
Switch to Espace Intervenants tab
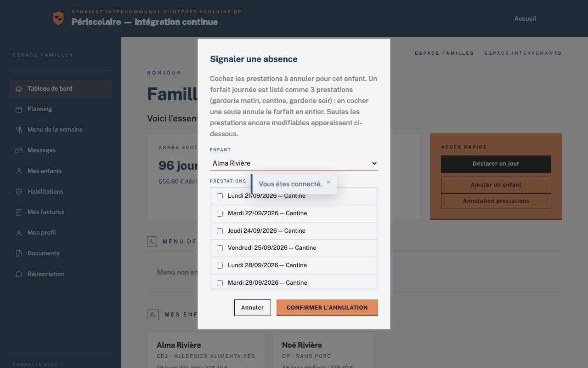[x=523, y=53]
